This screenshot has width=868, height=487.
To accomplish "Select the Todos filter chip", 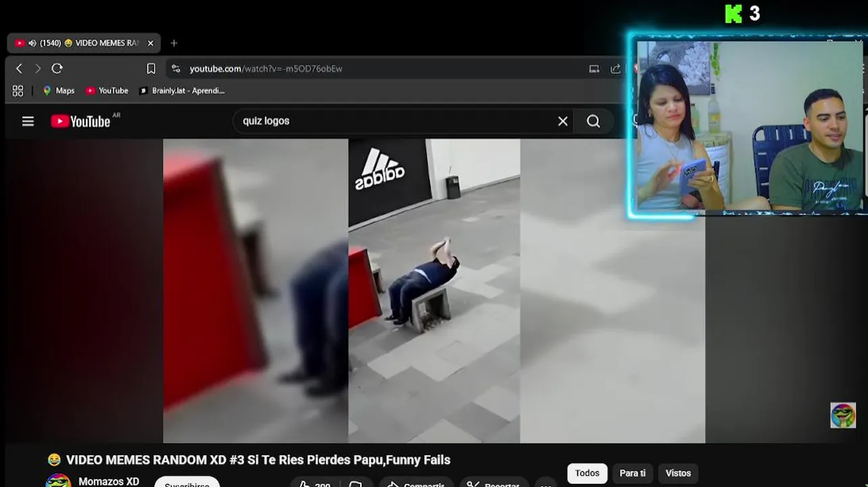I will (587, 473).
